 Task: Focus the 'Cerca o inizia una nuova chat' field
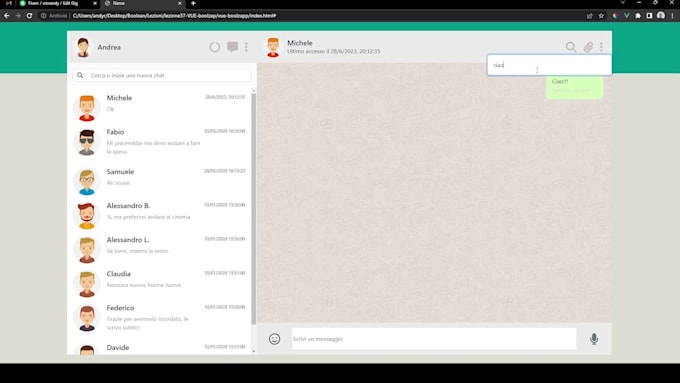(162, 75)
